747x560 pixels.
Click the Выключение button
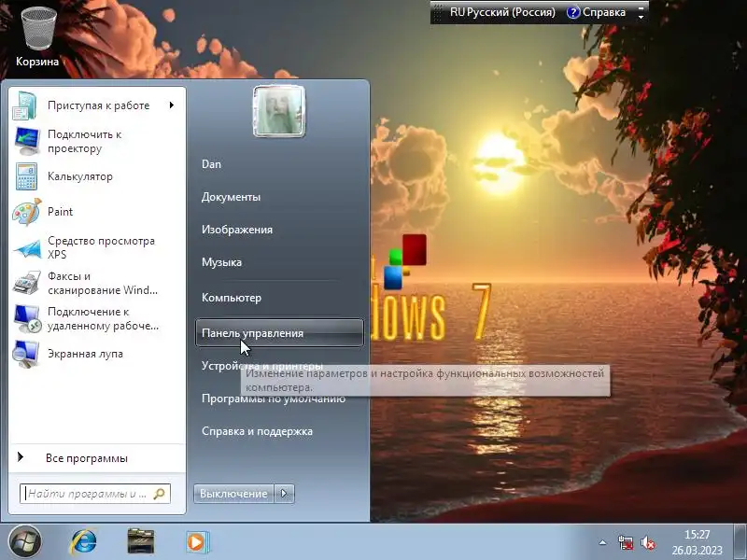pyautogui.click(x=233, y=494)
